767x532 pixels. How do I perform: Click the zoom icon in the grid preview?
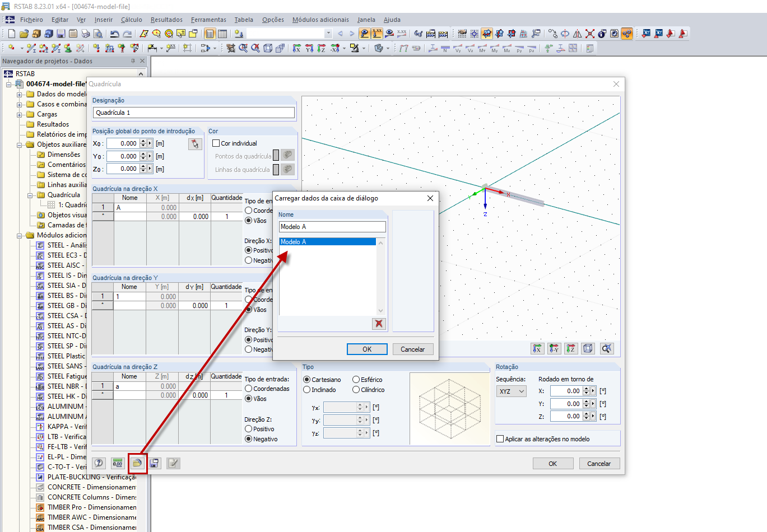click(607, 348)
